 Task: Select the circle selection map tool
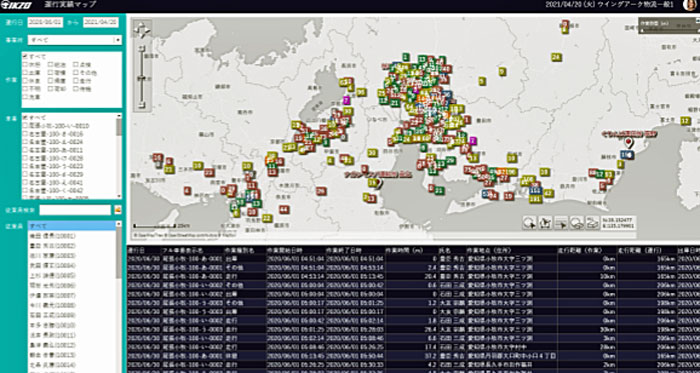pyautogui.click(x=530, y=222)
